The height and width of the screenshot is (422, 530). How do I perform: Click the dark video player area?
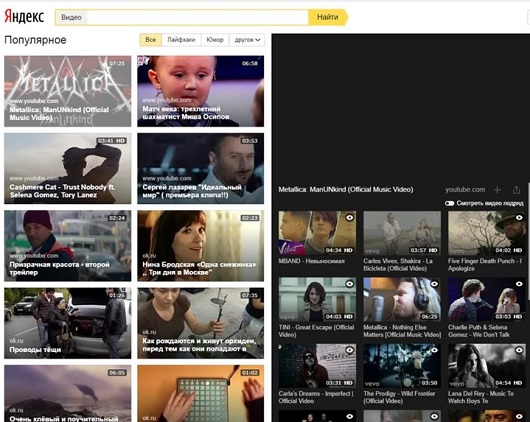click(401, 108)
